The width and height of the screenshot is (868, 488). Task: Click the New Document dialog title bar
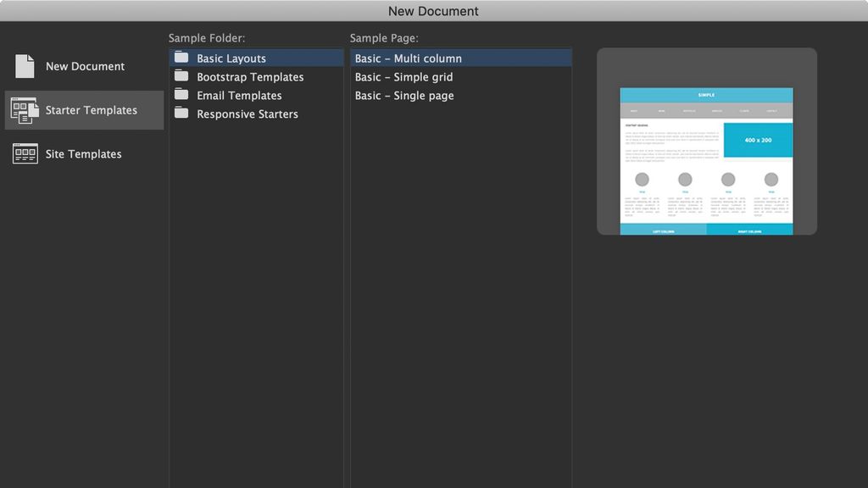click(434, 10)
